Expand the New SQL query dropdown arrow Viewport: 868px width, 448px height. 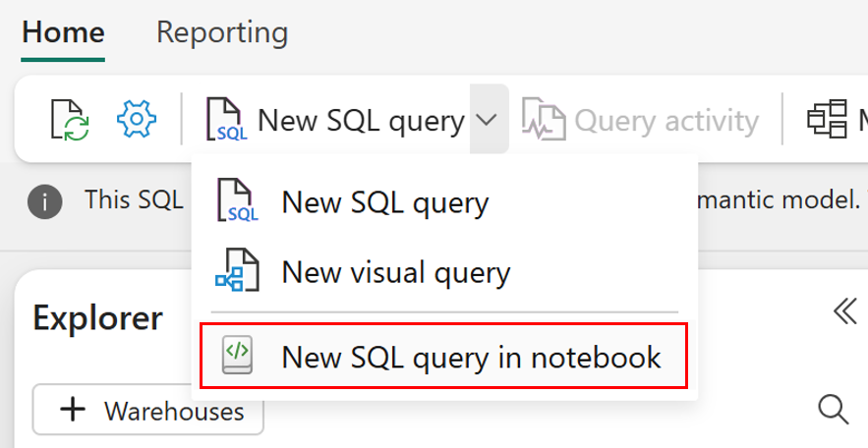489,121
